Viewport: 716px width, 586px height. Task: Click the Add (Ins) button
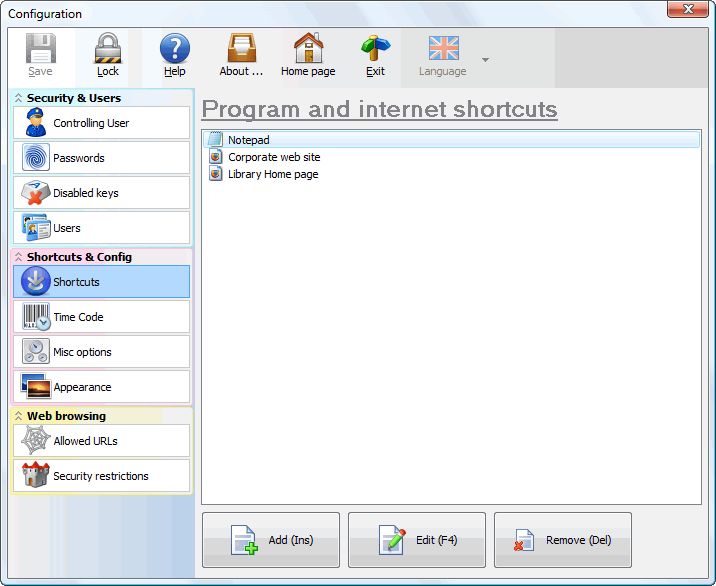[x=271, y=540]
